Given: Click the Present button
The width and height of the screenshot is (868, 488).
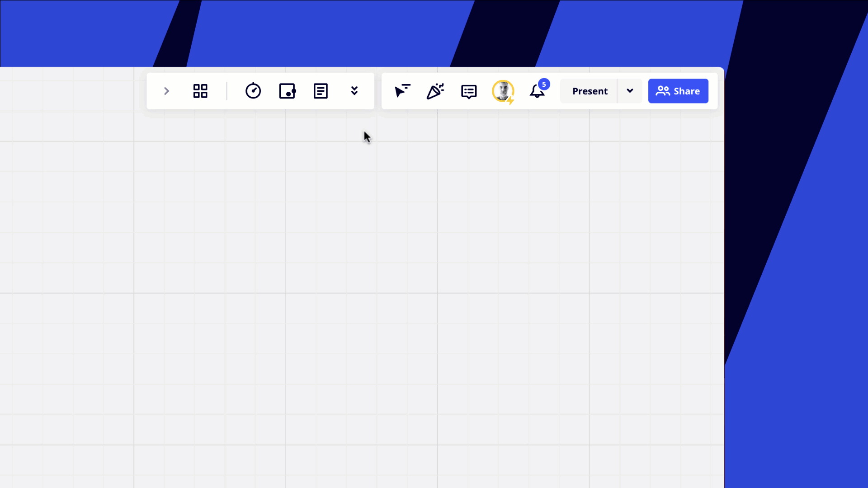Looking at the screenshot, I should tap(590, 91).
